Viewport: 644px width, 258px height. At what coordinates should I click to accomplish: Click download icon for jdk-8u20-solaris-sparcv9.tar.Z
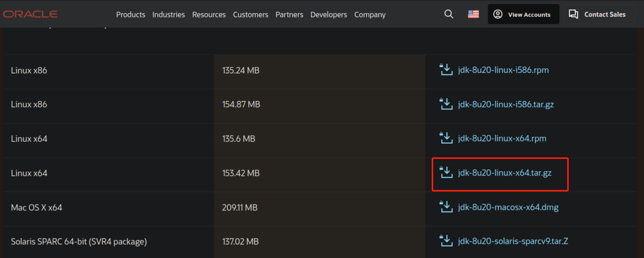[x=446, y=241]
